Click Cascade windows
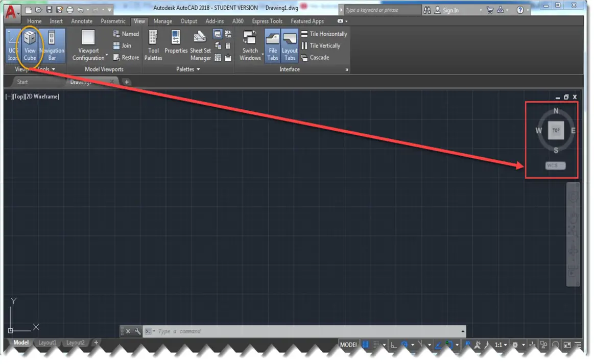594x364 pixels. click(x=315, y=58)
